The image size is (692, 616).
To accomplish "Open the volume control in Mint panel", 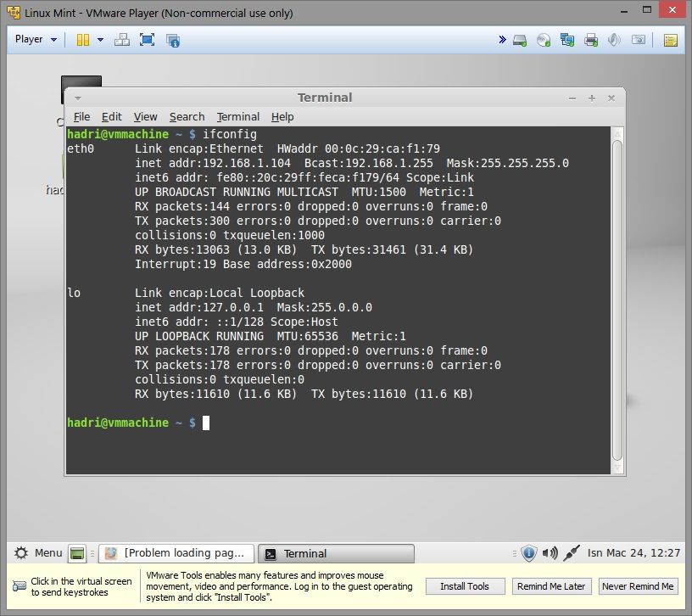I will pyautogui.click(x=550, y=553).
